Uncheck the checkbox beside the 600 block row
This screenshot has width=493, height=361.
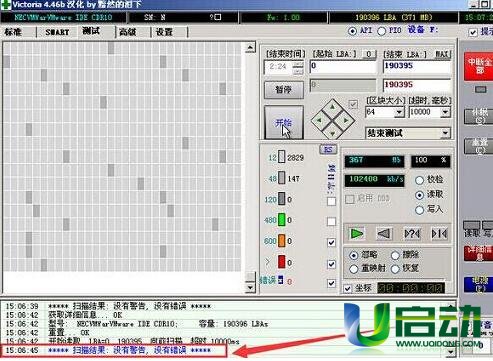click(331, 242)
